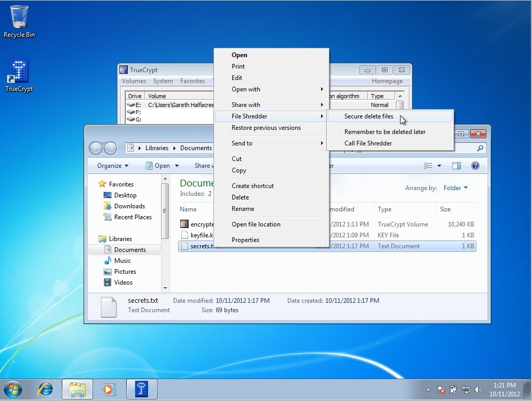Click Edit in the context menu
This screenshot has height=401, width=532.
[x=272, y=78]
